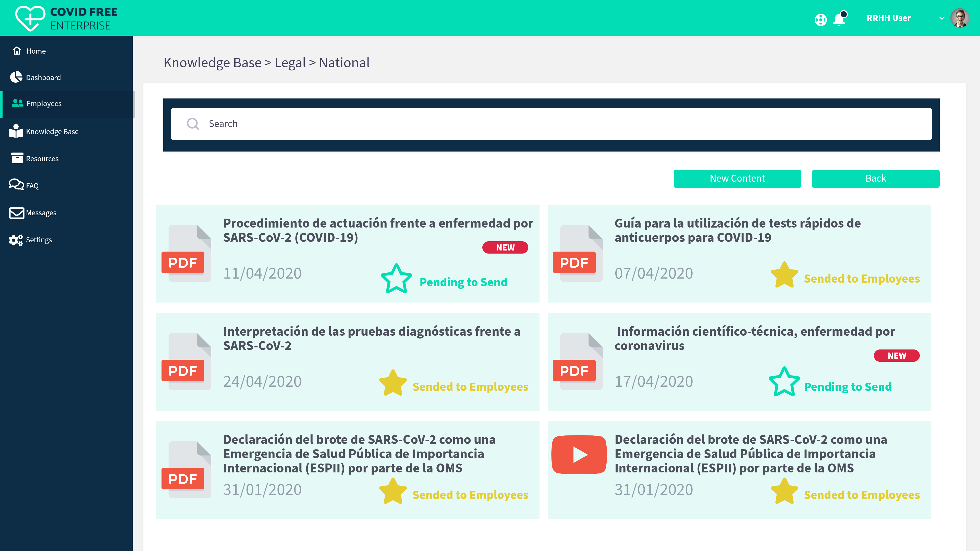Open the Knowledge Base sidebar item
980x551 pixels.
pyautogui.click(x=52, y=132)
